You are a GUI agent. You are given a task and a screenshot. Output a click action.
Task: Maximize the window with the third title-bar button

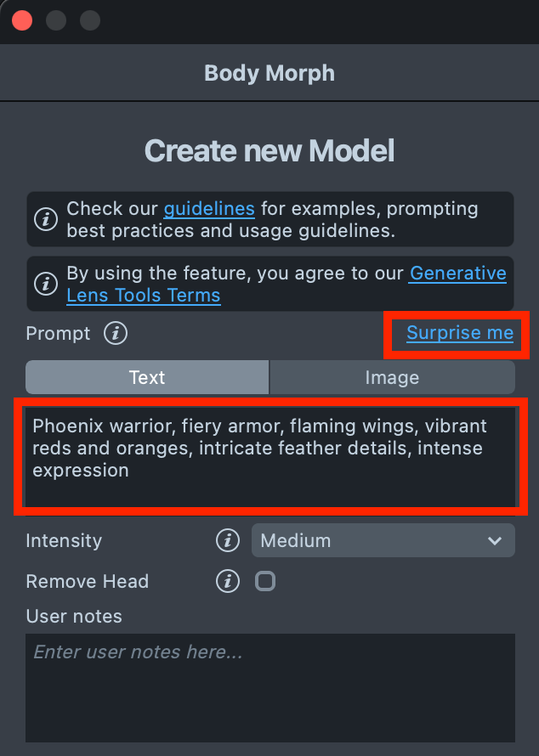pyautogui.click(x=89, y=20)
